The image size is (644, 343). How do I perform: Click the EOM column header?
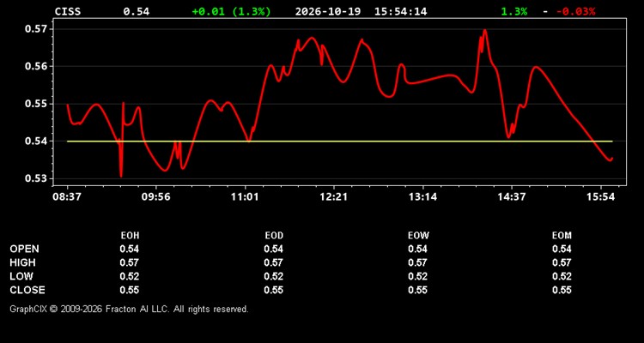coord(562,236)
